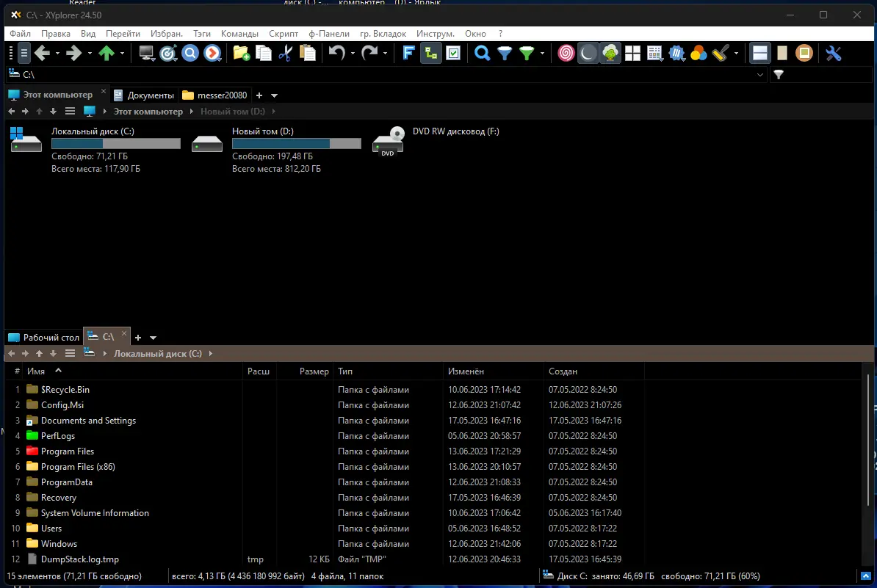The image size is (877, 588).
Task: Click the blue funnel filter icon
Action: pos(505,54)
